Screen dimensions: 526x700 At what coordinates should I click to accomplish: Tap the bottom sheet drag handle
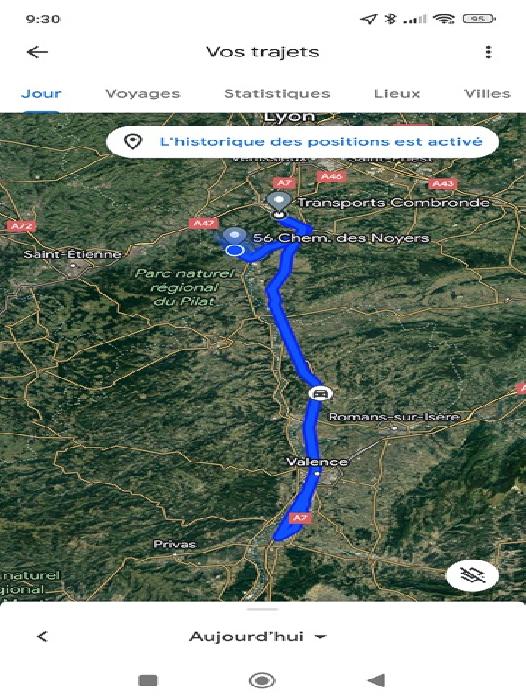click(263, 609)
